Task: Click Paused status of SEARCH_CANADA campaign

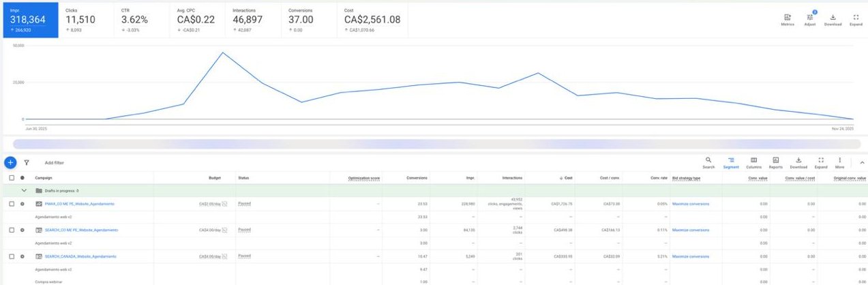Action: point(244,256)
